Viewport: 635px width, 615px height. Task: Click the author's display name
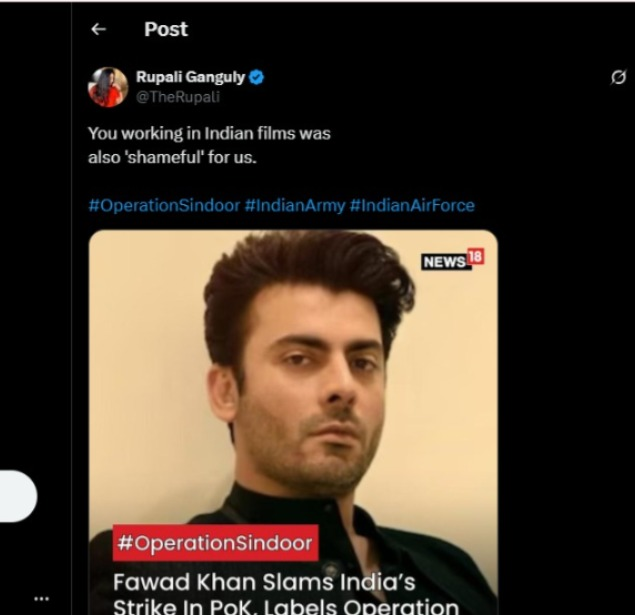tap(190, 78)
